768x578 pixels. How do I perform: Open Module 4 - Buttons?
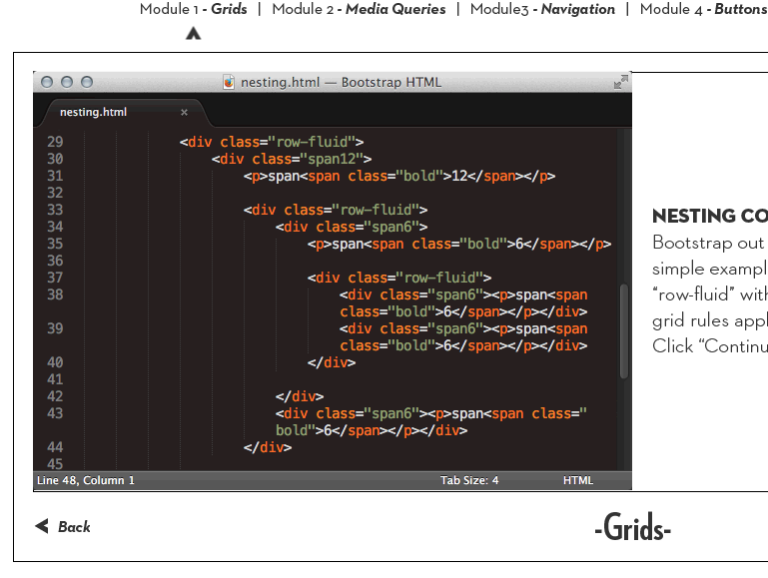(703, 9)
